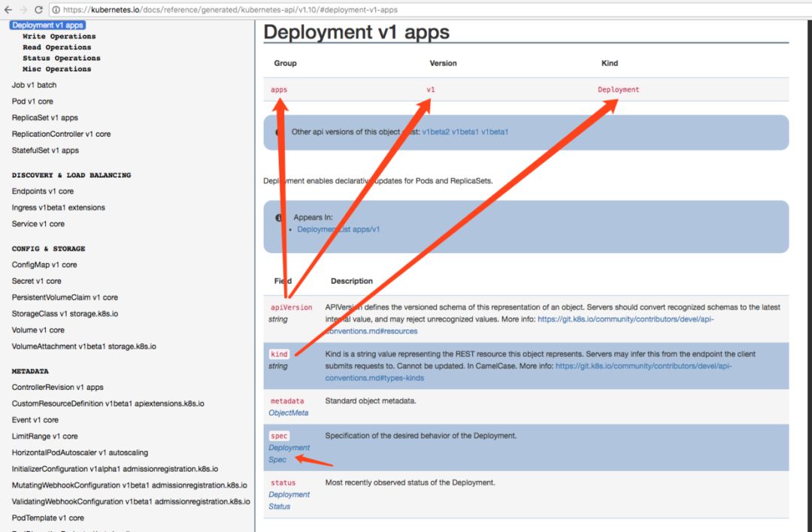Click the browser back arrow
This screenshot has width=812, height=532.
8,9
